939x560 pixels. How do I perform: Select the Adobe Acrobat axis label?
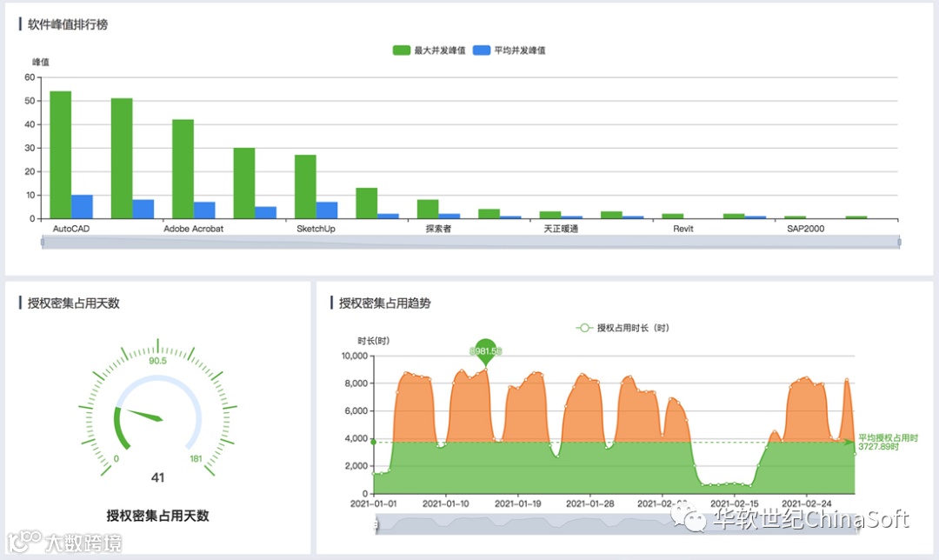point(193,229)
